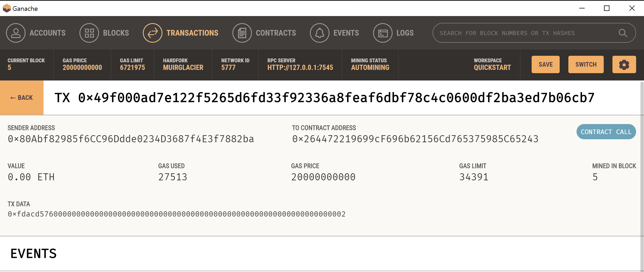Click the MINED IN BLOCK value 5
The width and height of the screenshot is (644, 272).
pos(595,177)
